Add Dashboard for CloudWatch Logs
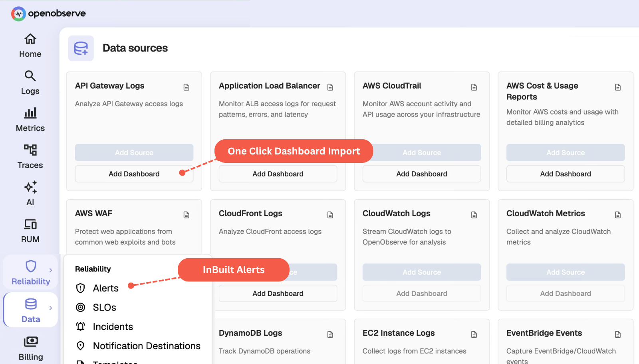 coord(422,293)
